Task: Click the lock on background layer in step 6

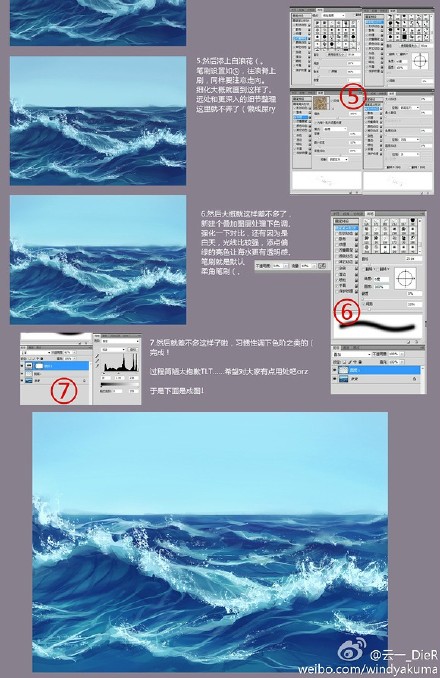Action: pos(414,379)
